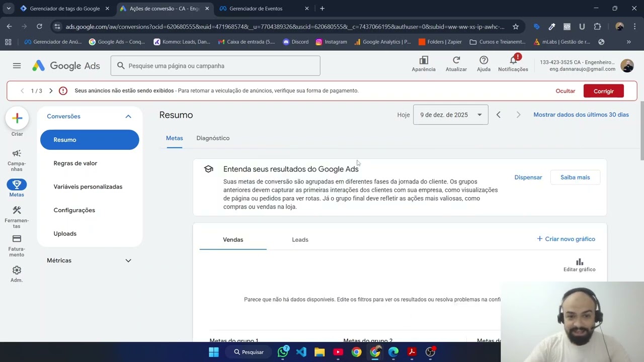Click the Windows taskbar Pesquisar box

249,352
